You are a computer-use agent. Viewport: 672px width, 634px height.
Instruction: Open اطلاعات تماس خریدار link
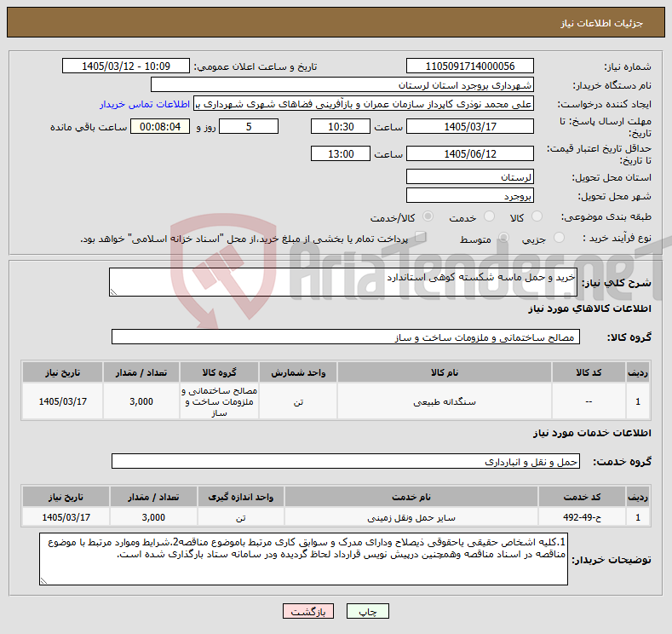[x=145, y=104]
